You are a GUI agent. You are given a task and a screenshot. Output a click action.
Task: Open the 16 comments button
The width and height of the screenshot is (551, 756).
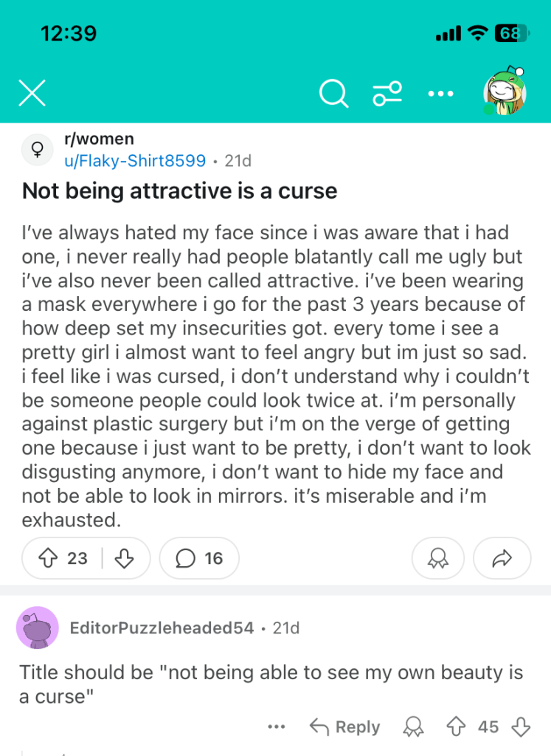(199, 558)
